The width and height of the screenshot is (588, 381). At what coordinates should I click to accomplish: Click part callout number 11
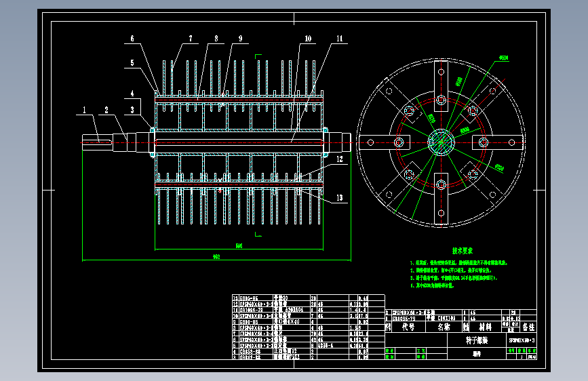(339, 38)
